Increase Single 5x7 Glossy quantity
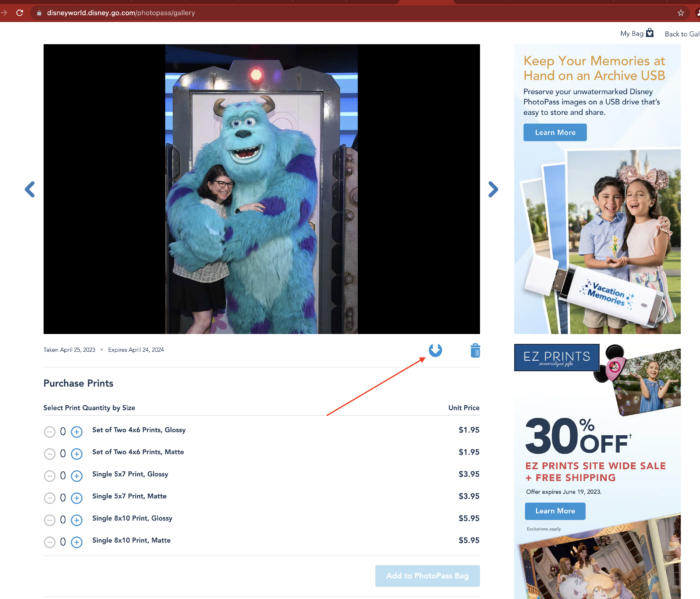700x599 pixels. tap(77, 476)
